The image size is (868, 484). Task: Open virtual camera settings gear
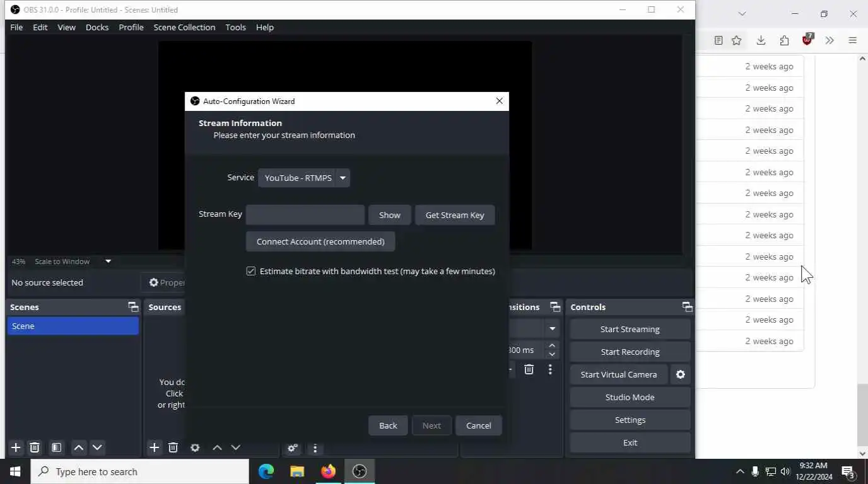click(x=681, y=374)
